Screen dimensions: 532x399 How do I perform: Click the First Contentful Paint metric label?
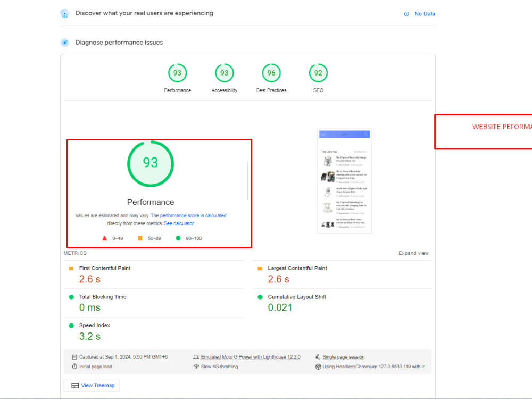[104, 268]
